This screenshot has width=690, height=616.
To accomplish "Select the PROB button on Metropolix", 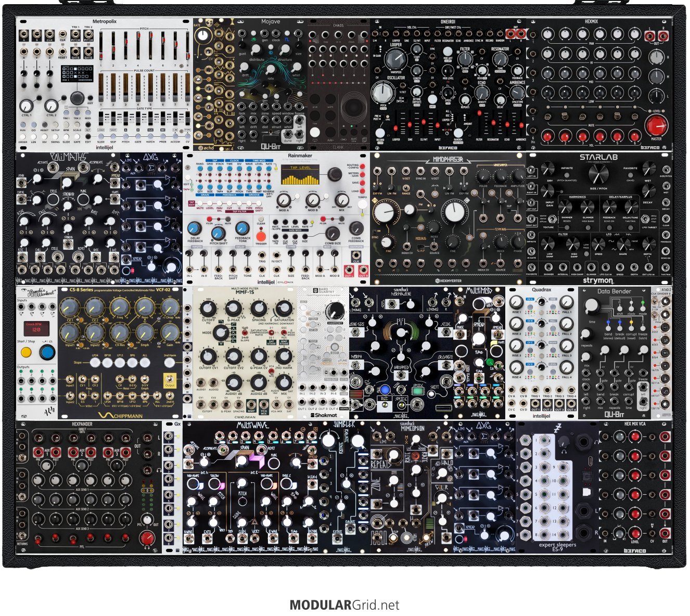I will click(163, 137).
